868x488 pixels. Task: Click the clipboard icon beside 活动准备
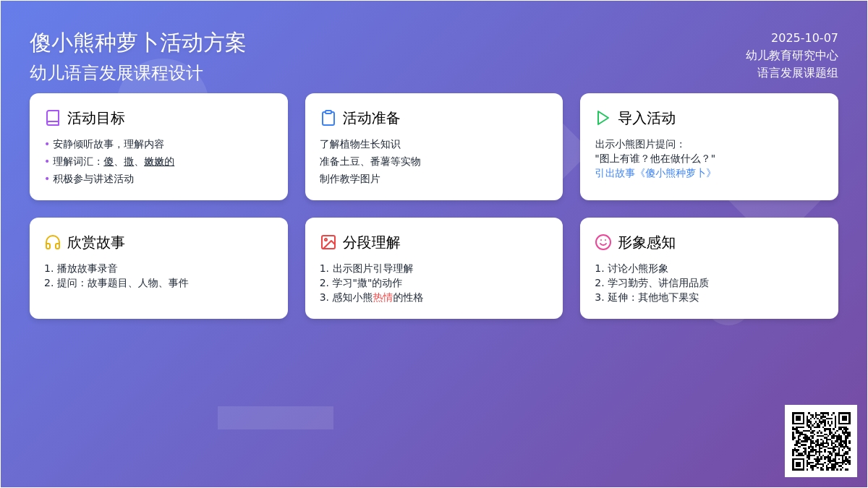point(328,118)
